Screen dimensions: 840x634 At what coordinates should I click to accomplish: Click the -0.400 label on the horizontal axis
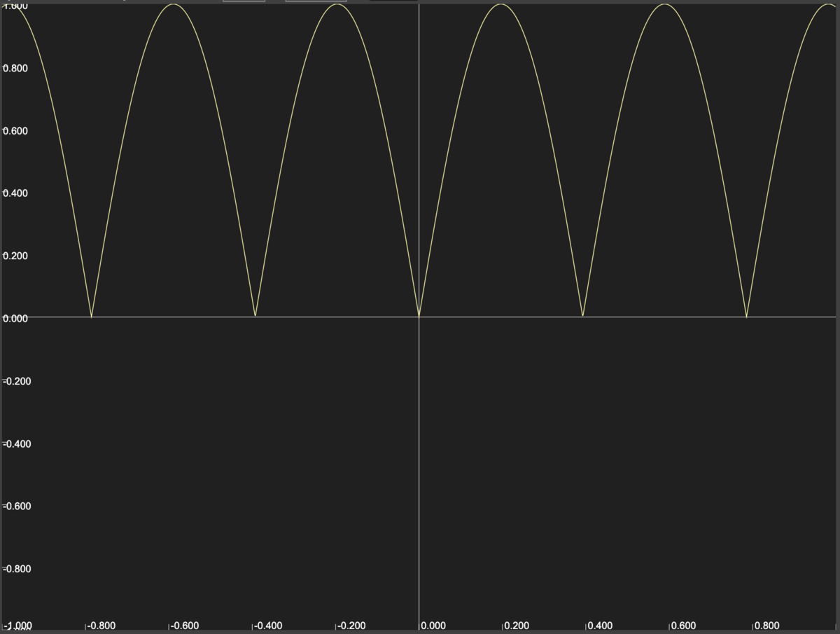point(268,626)
